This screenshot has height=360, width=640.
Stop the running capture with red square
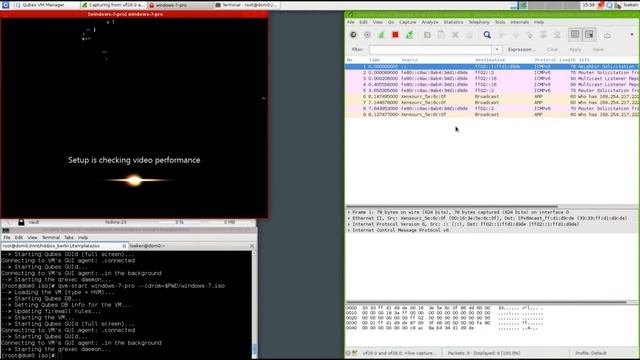(395, 35)
